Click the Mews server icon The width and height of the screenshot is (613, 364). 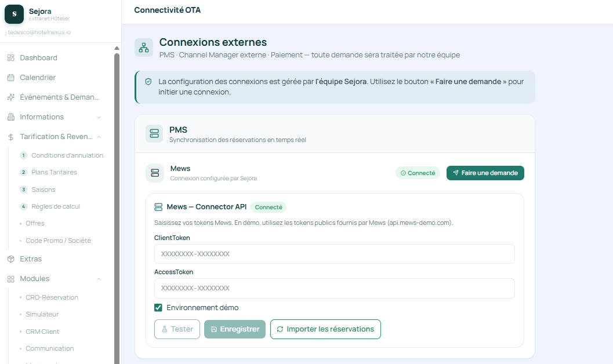(155, 173)
